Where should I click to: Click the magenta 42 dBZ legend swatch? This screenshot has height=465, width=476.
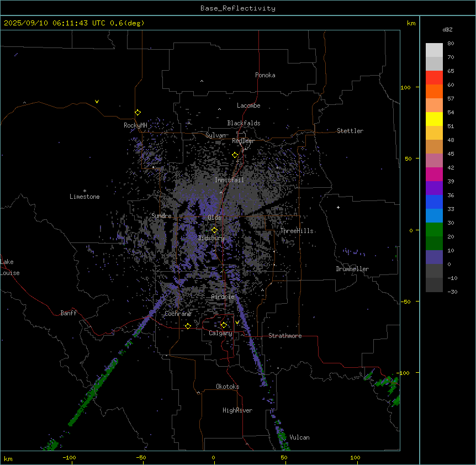tap(434, 174)
